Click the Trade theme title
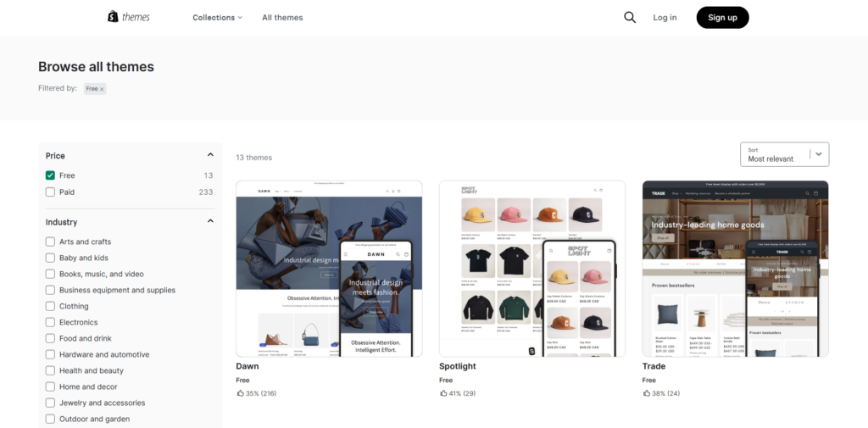 pyautogui.click(x=654, y=366)
